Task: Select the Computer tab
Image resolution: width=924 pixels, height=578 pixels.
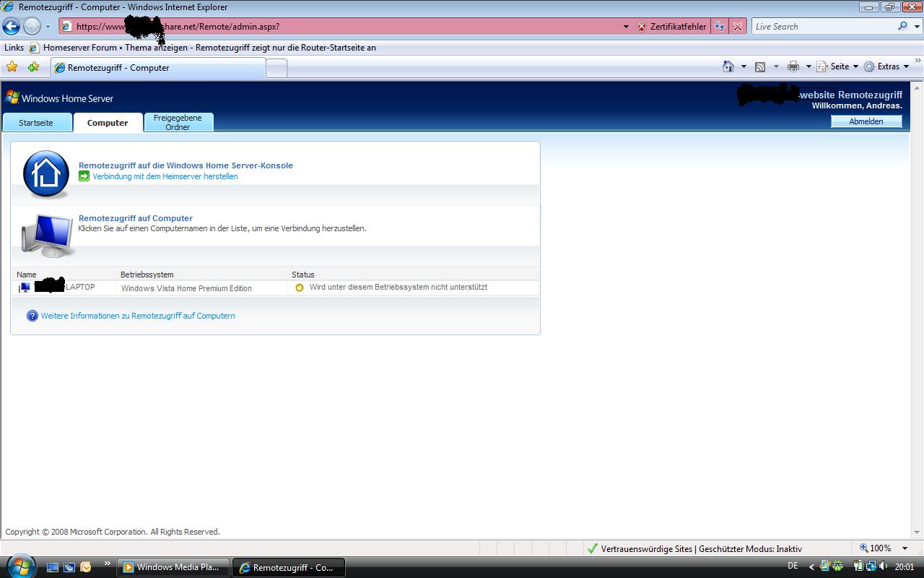Action: click(108, 123)
